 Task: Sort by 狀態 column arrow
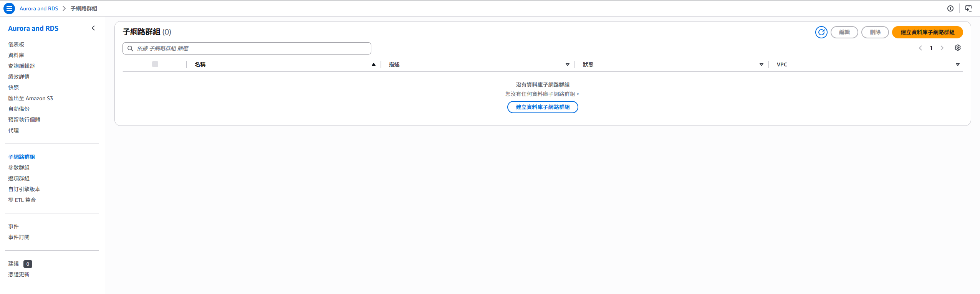[x=761, y=64]
